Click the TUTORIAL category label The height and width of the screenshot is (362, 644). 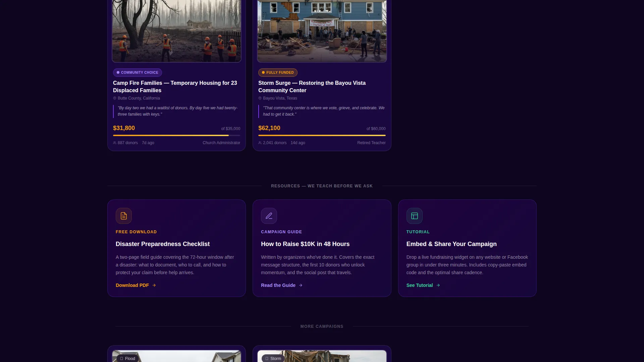coord(418,232)
